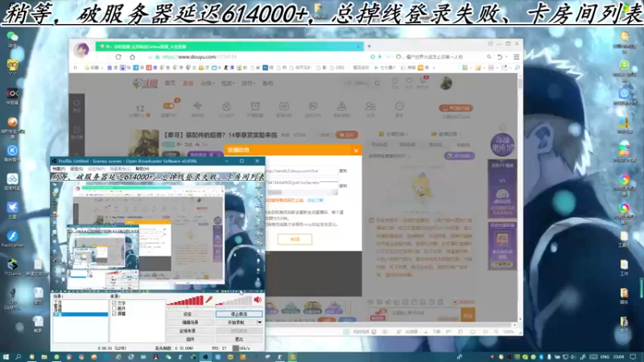
Task: Reload the douyu page in browser
Action: (x=118, y=57)
